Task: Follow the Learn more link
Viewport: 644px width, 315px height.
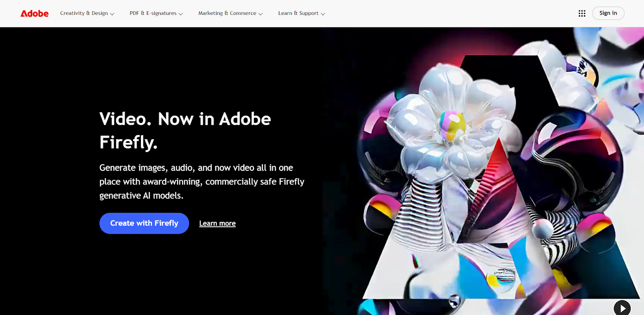Action: (217, 223)
